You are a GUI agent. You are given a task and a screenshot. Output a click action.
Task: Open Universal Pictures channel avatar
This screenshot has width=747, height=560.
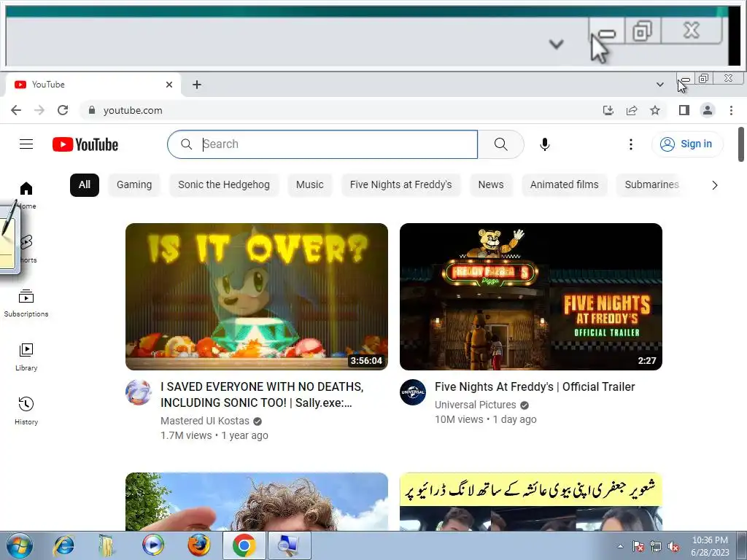tap(413, 392)
